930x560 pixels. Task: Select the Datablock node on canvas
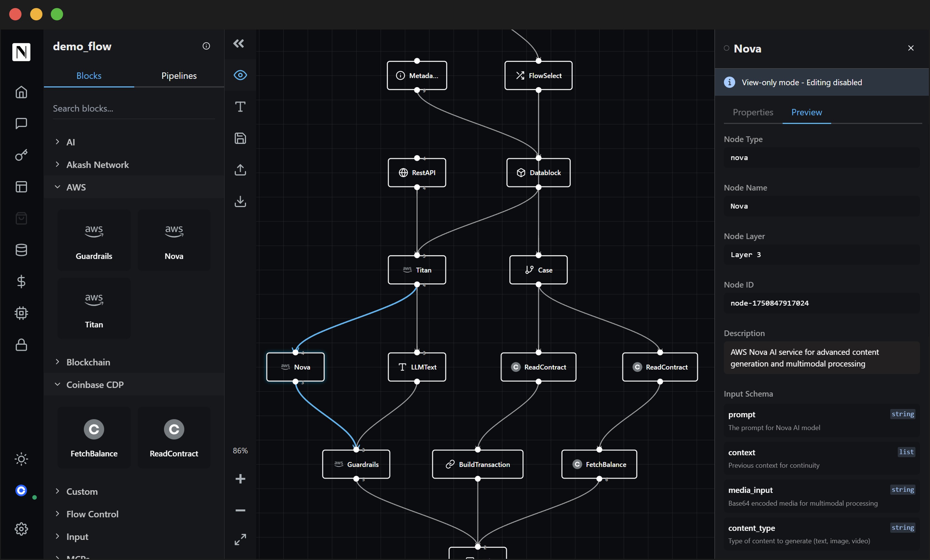click(539, 173)
